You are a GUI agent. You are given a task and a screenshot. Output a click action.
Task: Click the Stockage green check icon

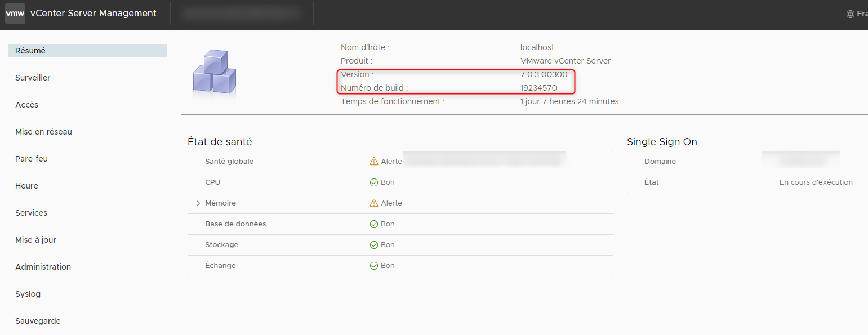click(x=374, y=245)
